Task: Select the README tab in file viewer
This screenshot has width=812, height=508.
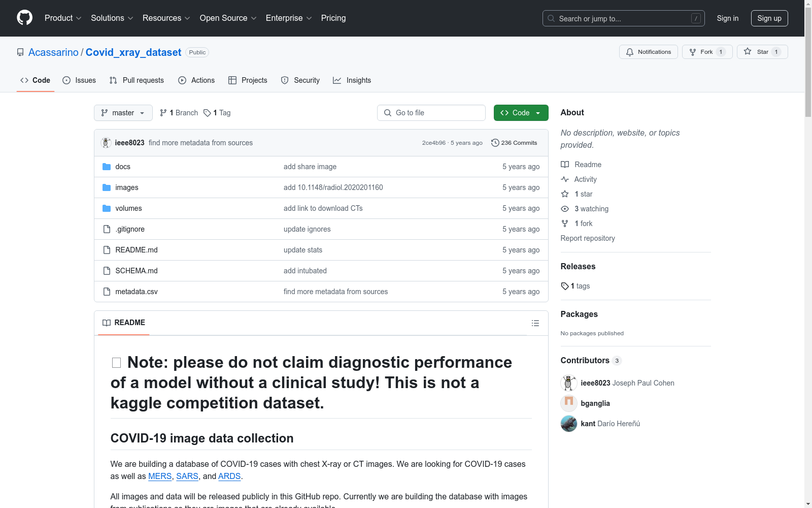Action: (x=124, y=323)
